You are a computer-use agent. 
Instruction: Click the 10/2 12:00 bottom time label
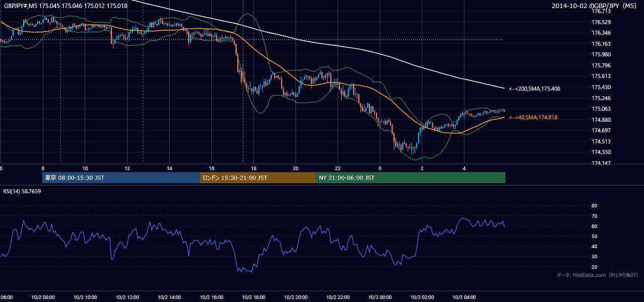[x=127, y=297]
